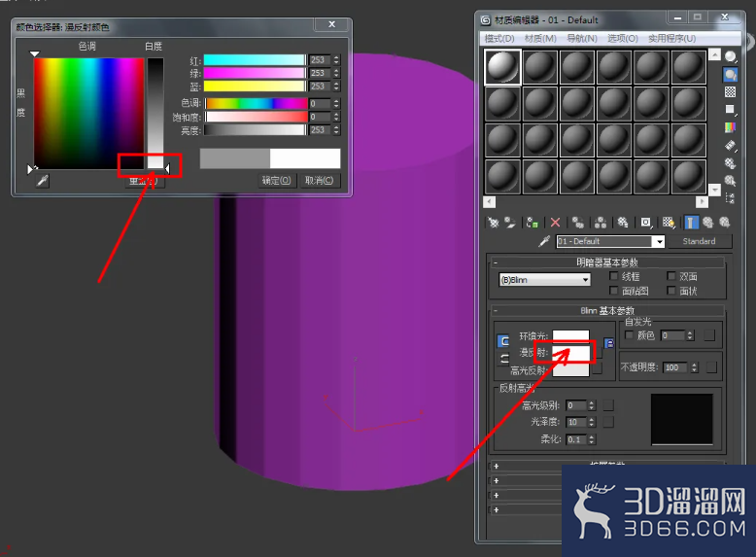This screenshot has height=557, width=756.
Task: Click sample slots scroll-right arrow
Action: coord(702,201)
